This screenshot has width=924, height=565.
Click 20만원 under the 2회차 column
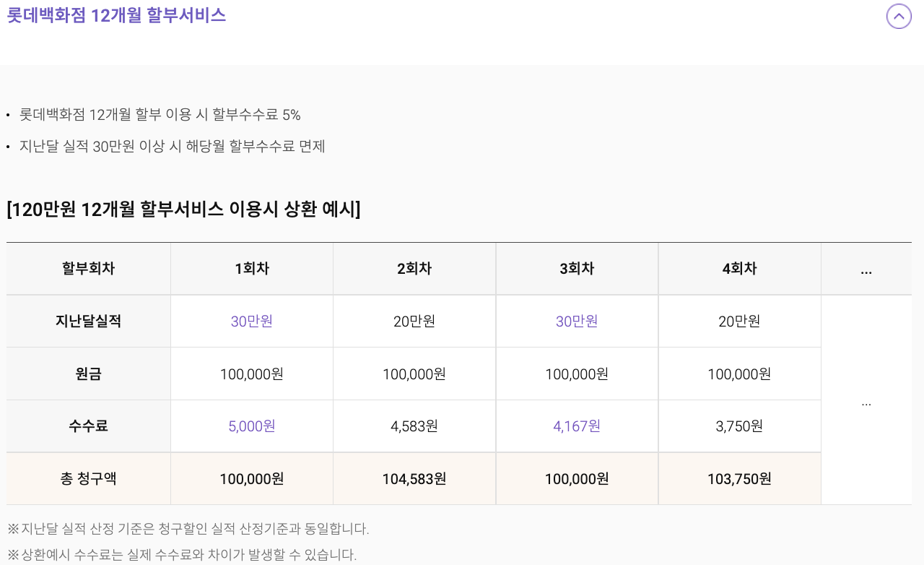point(414,321)
